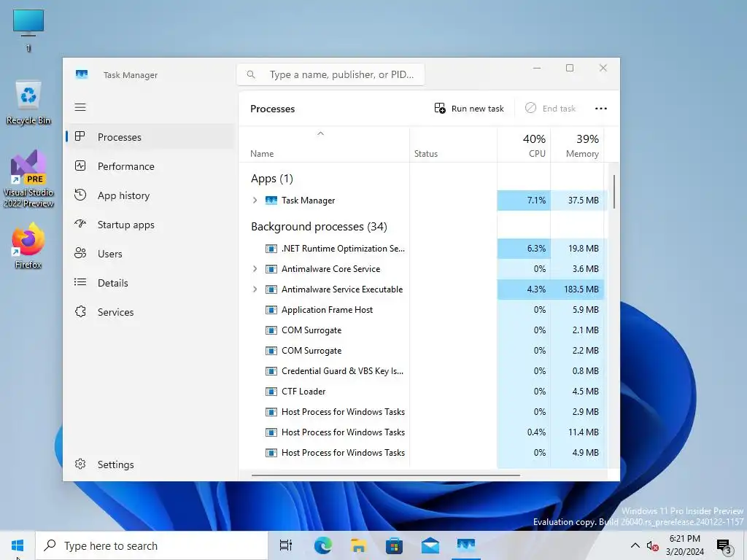The image size is (747, 560).
Task: Click the Details list icon
Action: [x=80, y=282]
